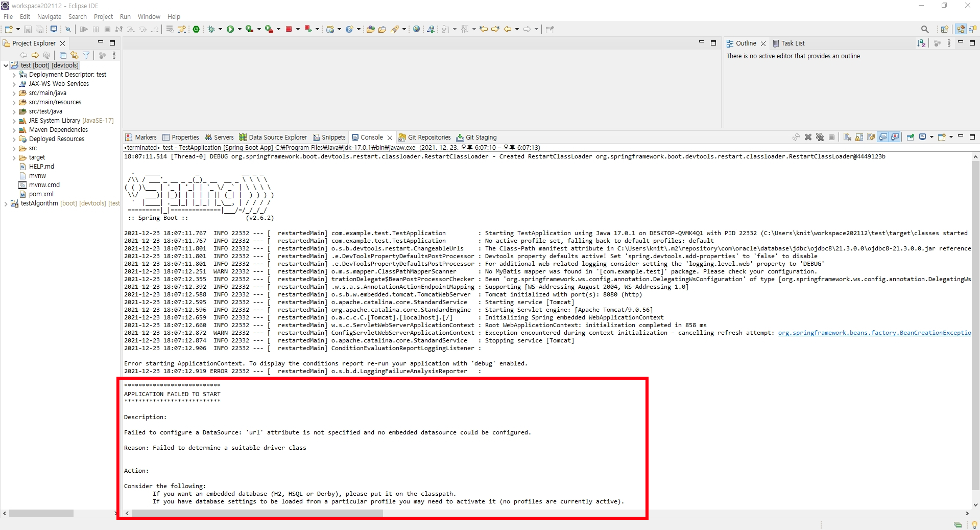The width and height of the screenshot is (980, 530).
Task: Expand Maven Dependencies node
Action: click(x=14, y=130)
